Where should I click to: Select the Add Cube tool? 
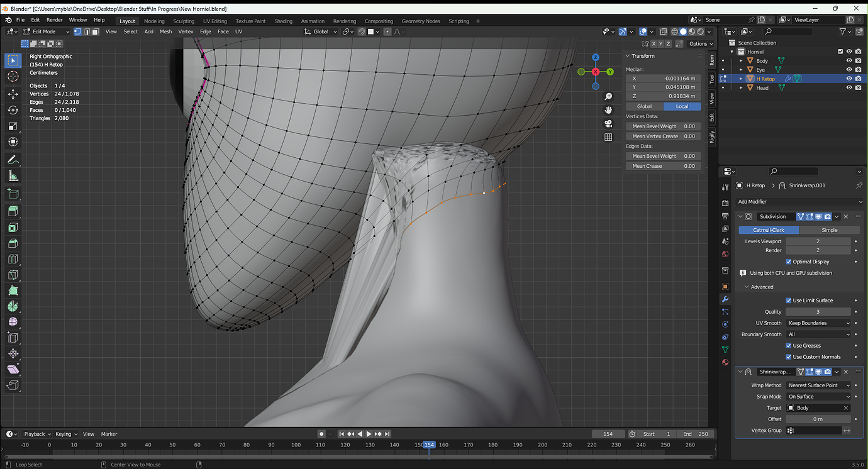point(13,194)
